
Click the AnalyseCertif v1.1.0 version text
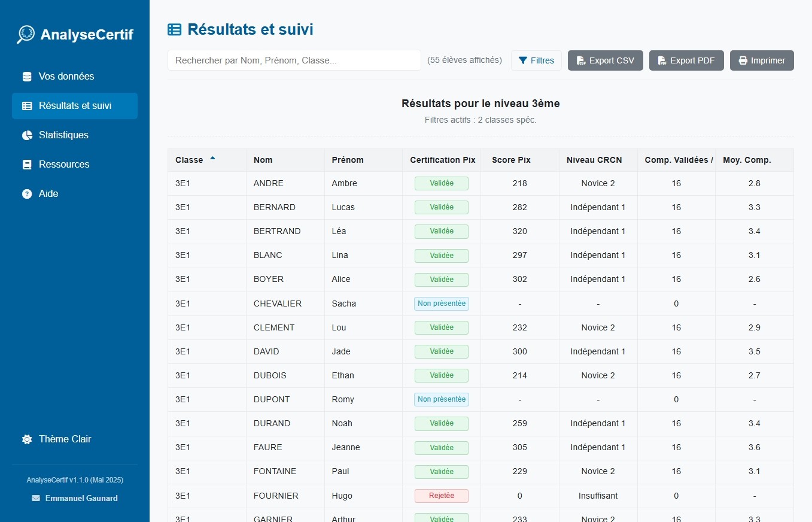click(75, 480)
